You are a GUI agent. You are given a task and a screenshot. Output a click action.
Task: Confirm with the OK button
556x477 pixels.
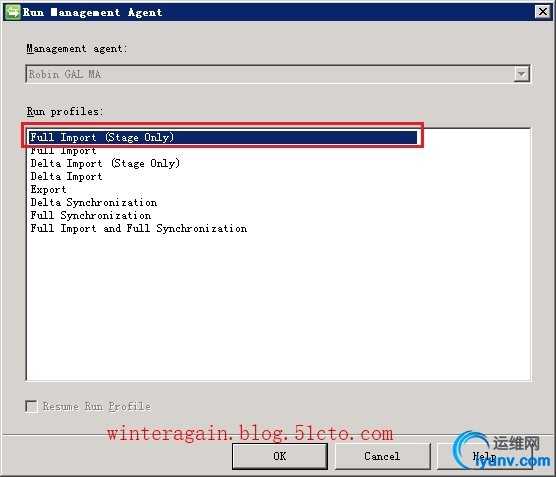(x=279, y=456)
